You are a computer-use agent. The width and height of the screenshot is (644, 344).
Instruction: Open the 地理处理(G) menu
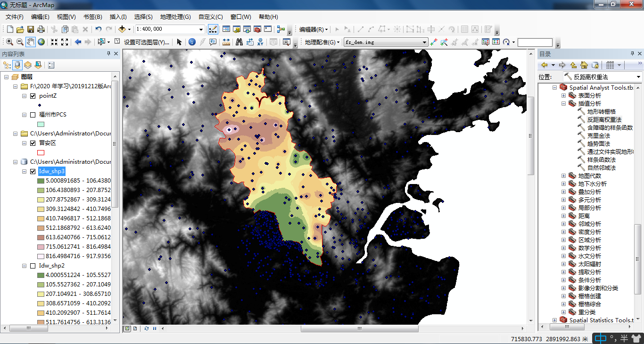pos(176,17)
